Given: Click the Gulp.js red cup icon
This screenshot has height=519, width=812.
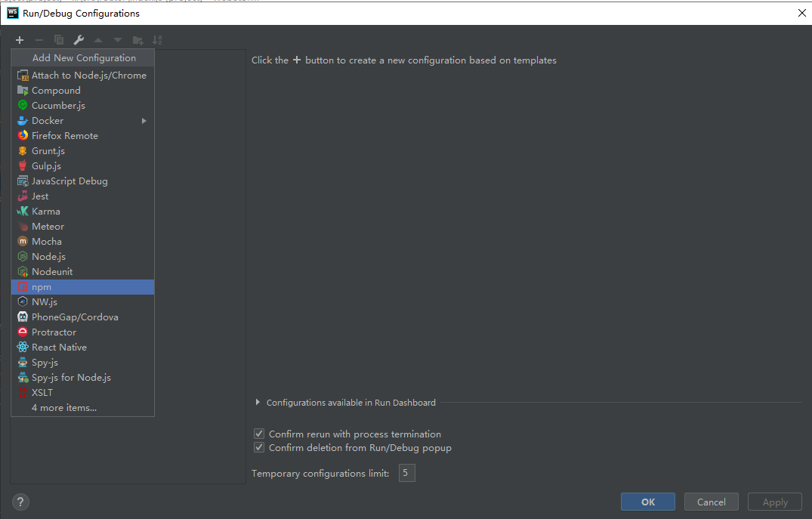Looking at the screenshot, I should click(x=23, y=165).
